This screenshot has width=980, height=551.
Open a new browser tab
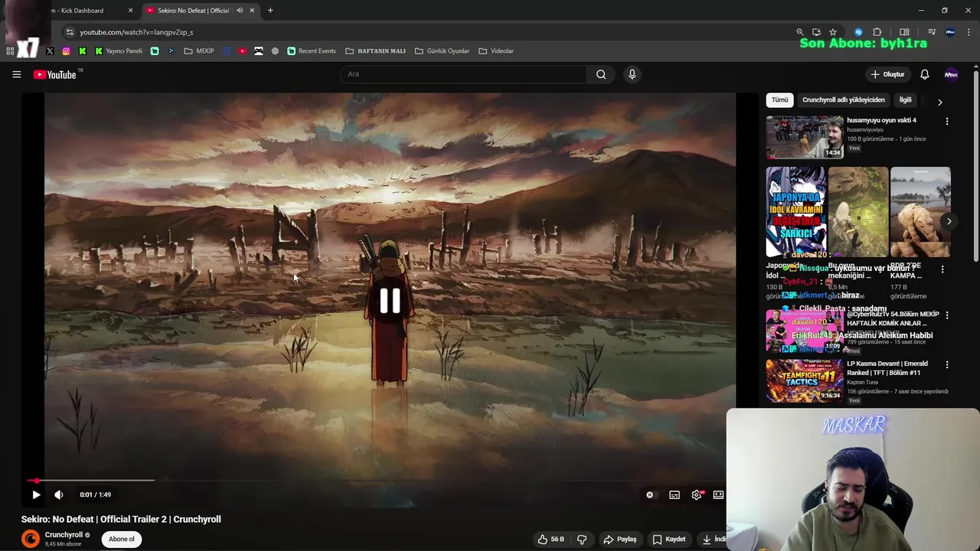pos(270,11)
